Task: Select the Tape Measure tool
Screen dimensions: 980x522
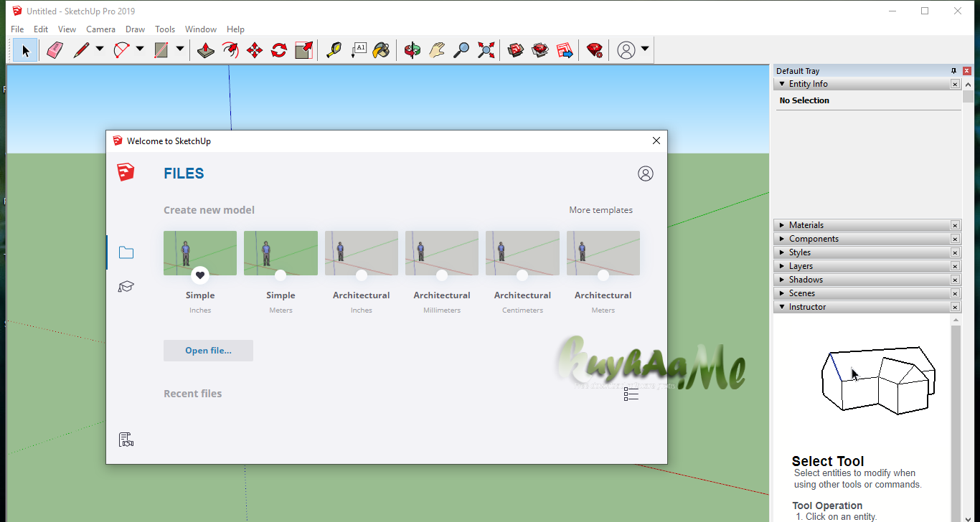Action: click(334, 50)
